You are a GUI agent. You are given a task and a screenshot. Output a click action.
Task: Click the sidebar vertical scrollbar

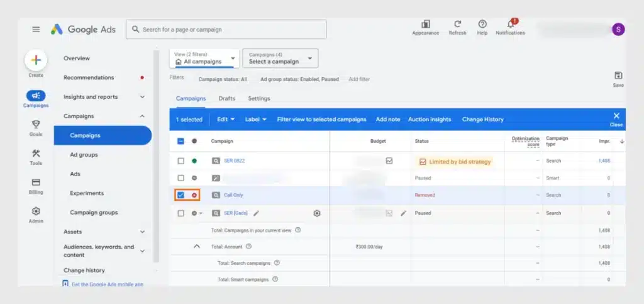coord(156,156)
